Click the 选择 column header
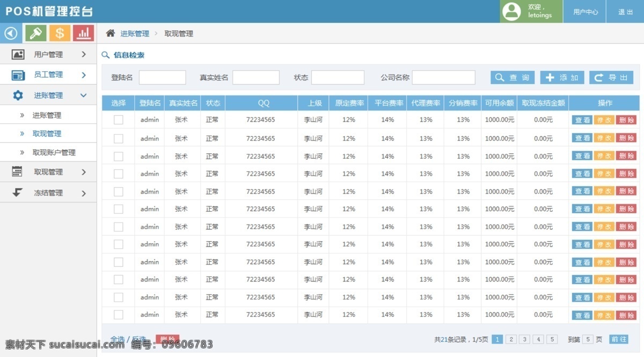 pyautogui.click(x=119, y=103)
